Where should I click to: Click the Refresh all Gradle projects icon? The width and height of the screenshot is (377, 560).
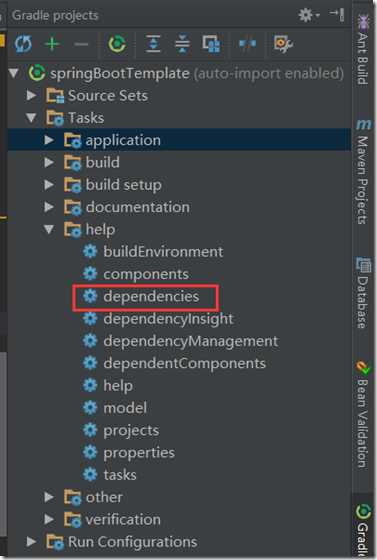(x=24, y=44)
